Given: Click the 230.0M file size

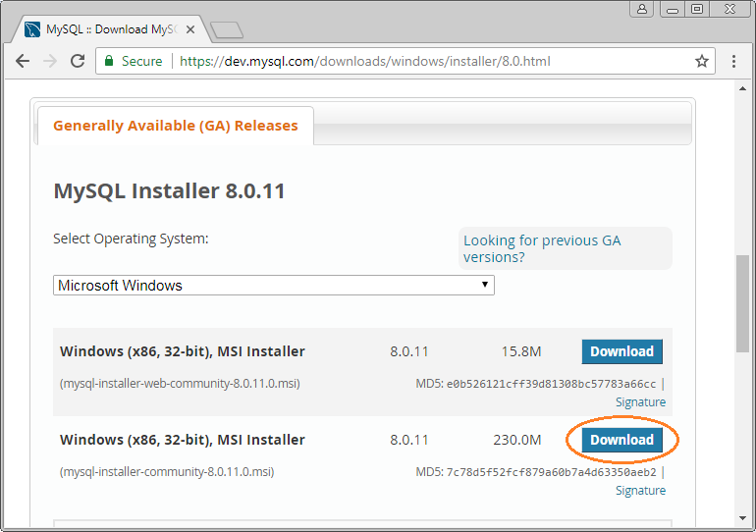Looking at the screenshot, I should point(516,440).
